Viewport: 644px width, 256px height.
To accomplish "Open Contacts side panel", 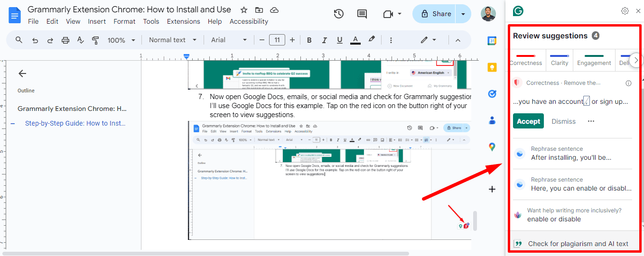I will [x=492, y=120].
